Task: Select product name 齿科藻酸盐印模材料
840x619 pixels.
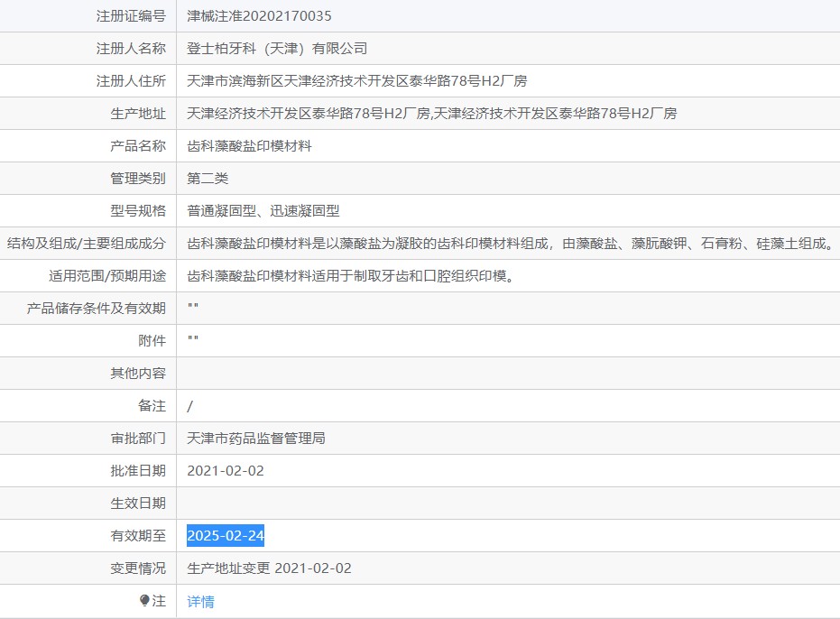Action: tap(249, 146)
